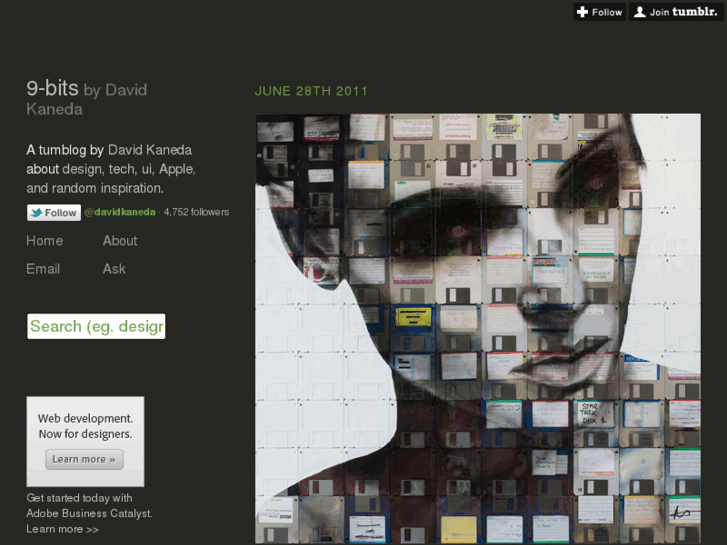Open the About page
Screen dimensions: 727x545
[x=120, y=241]
